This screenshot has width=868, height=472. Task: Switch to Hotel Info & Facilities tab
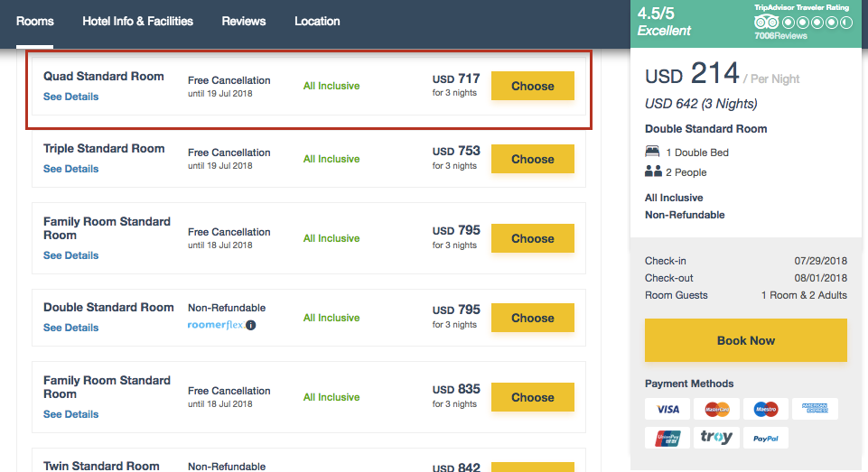click(x=137, y=22)
